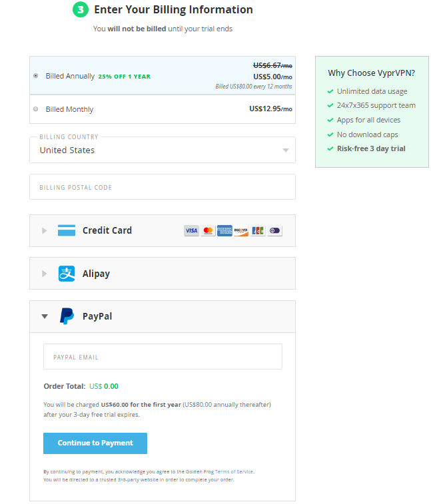Select the Billed Annually radio button

36,76
